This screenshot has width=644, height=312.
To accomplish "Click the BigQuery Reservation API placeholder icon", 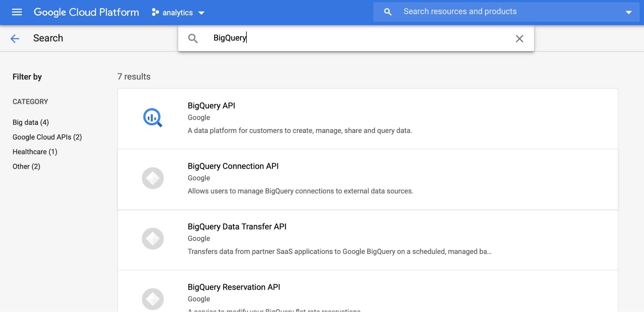I will pos(153,299).
